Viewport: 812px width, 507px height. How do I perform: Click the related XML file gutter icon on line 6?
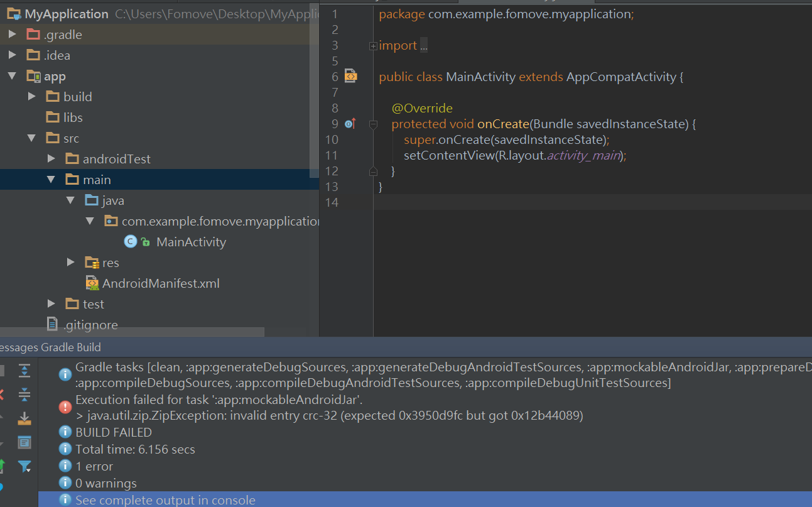point(350,77)
